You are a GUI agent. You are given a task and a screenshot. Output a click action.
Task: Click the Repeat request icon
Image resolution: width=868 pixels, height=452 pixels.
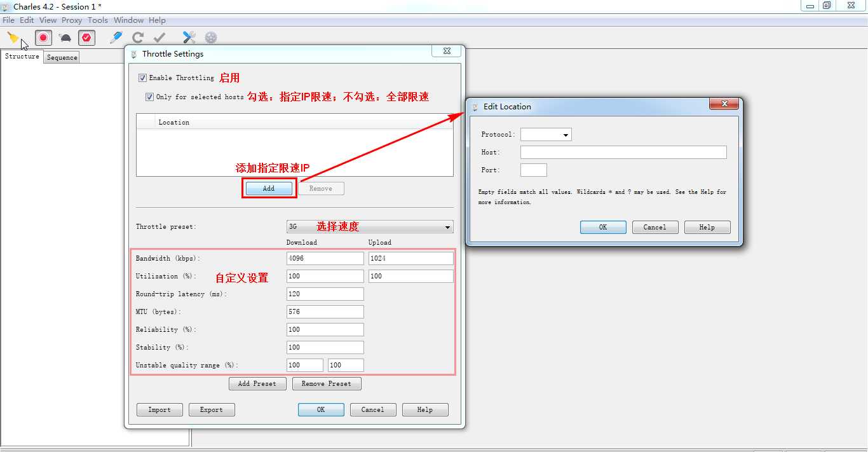[138, 38]
